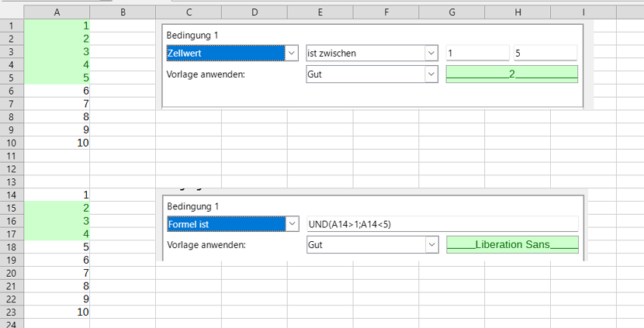Screen dimensions: 644x328
Task: Expand the 'ist zwischen' operator dropdown
Action: coord(431,54)
